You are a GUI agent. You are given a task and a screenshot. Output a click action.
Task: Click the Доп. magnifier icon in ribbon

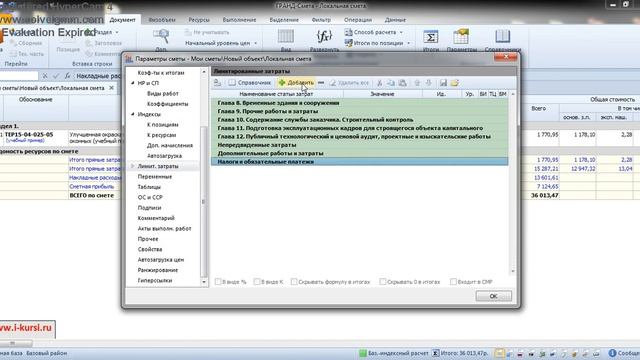tap(161, 37)
